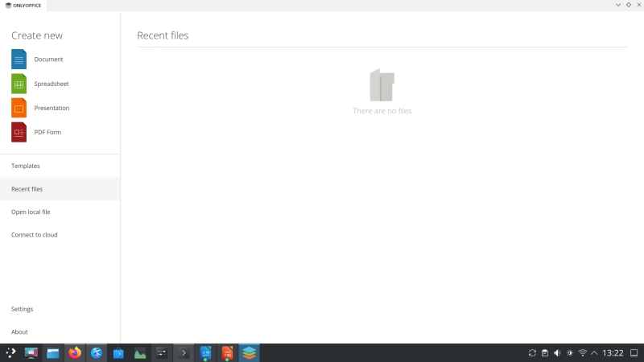Open the clipboard tray icon
This screenshot has height=362, width=644.
tap(545, 353)
